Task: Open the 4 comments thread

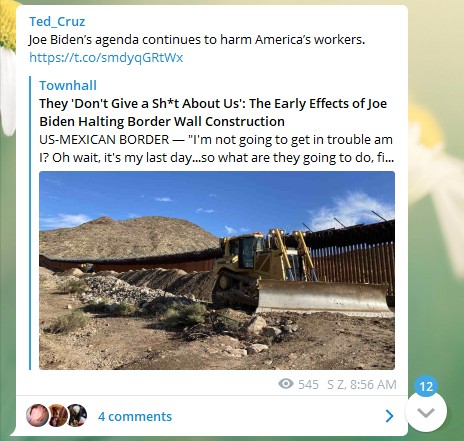Action: pyautogui.click(x=135, y=416)
